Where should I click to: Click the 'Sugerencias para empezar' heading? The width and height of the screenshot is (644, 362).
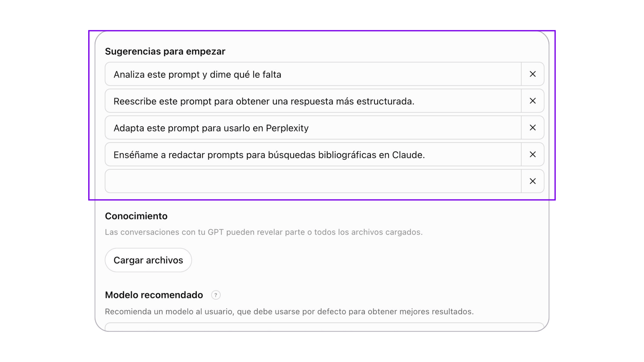pyautogui.click(x=165, y=51)
